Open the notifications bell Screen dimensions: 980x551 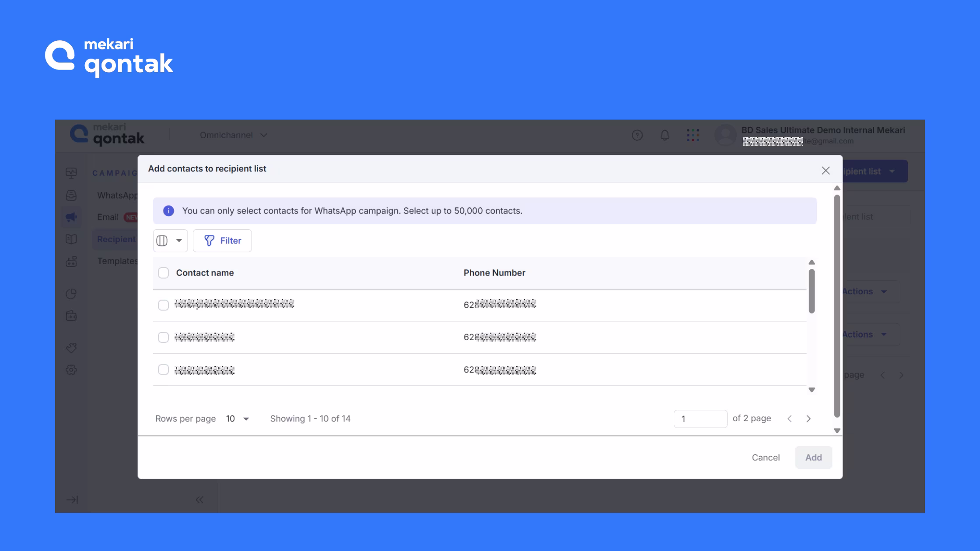665,135
